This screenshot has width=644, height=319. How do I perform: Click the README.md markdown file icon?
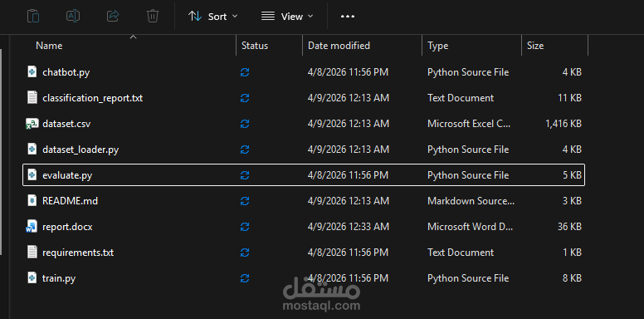(x=32, y=201)
